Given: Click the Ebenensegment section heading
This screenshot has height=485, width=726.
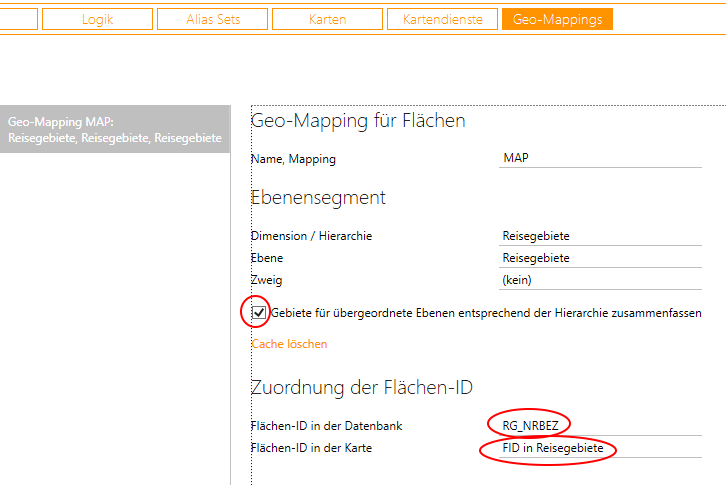Looking at the screenshot, I should pos(318,197).
